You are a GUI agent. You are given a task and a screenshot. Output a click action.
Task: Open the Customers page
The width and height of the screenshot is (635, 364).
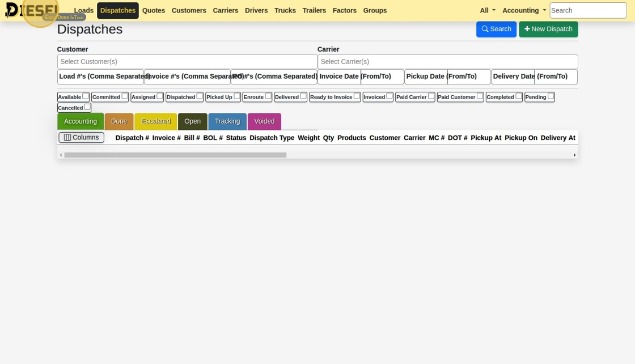189,11
